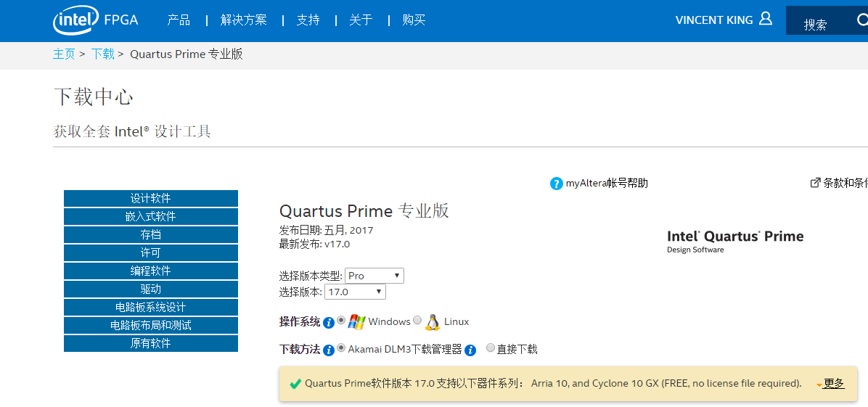
Task: Select 编程软件 in the left sidebar
Action: point(150,271)
